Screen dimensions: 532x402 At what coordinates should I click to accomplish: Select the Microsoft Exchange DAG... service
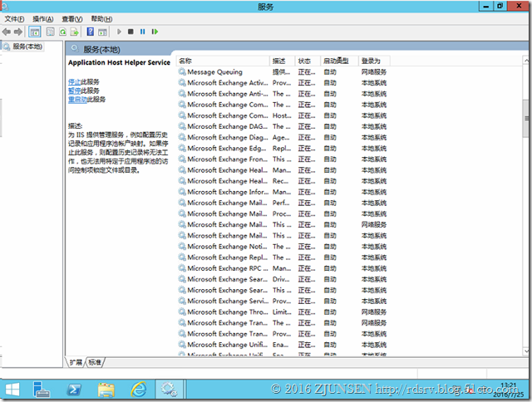tap(283, 126)
